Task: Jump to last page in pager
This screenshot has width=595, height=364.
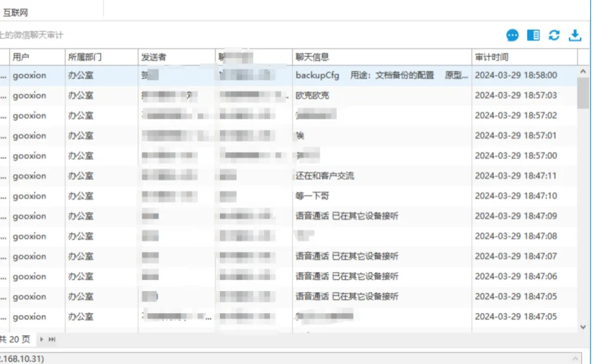Action: [52, 339]
